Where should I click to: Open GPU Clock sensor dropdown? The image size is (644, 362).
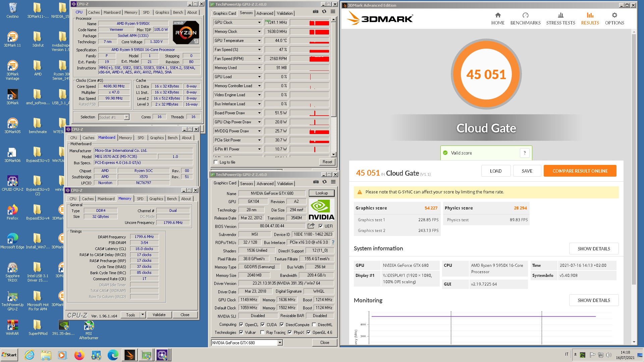pos(259,22)
